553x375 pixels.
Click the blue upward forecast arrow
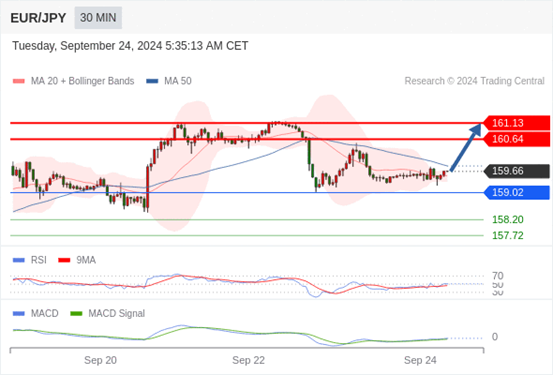pyautogui.click(x=466, y=147)
